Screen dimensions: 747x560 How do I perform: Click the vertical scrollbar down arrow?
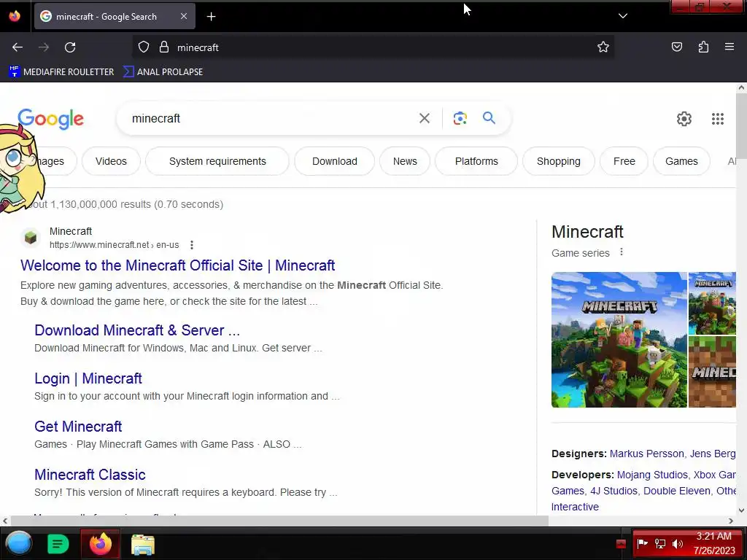pyautogui.click(x=741, y=510)
